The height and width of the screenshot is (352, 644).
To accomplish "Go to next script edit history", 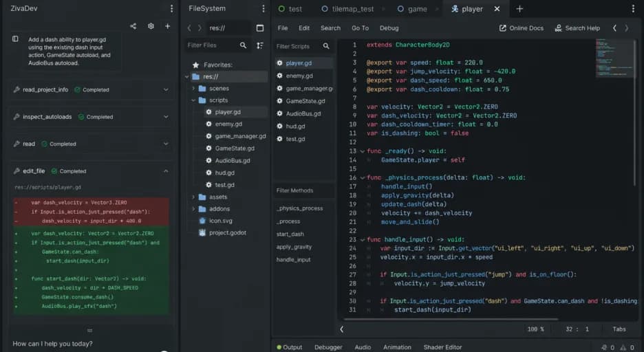I will pyautogui.click(x=627, y=28).
